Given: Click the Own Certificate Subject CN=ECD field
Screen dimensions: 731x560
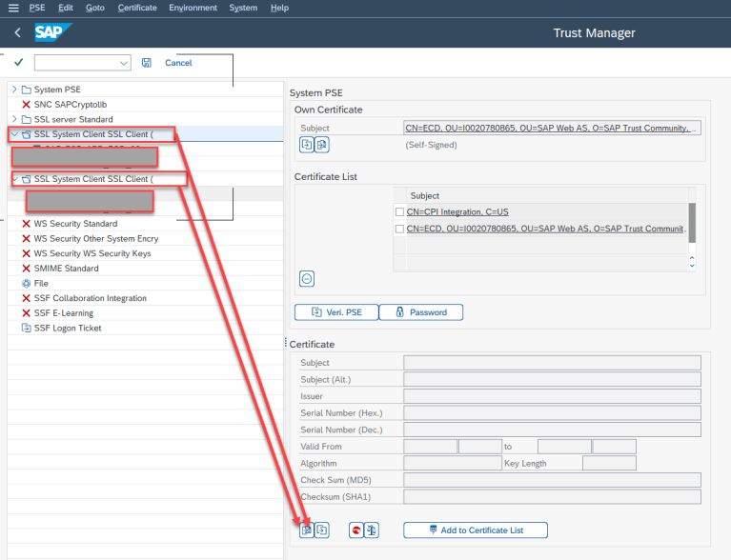Looking at the screenshot, I should (x=552, y=129).
